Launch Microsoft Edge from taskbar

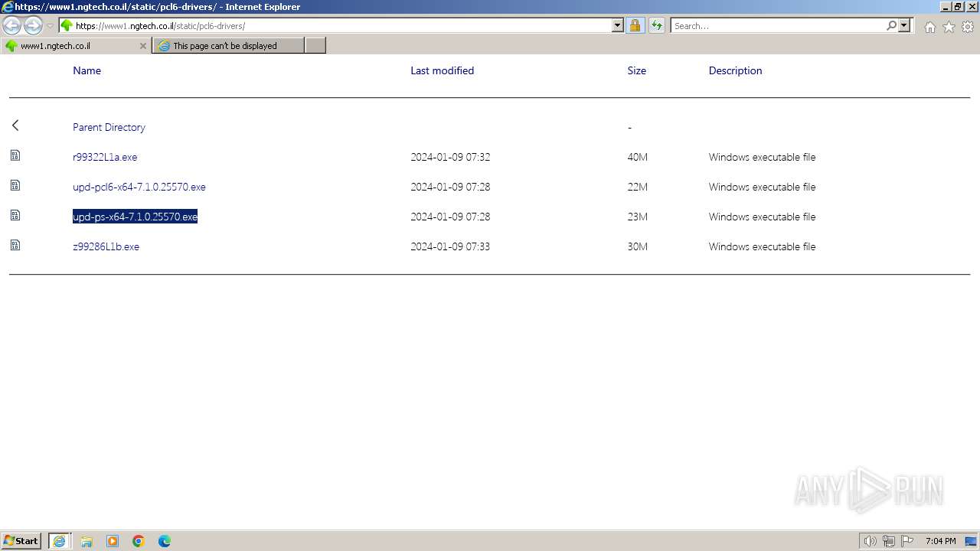click(165, 541)
